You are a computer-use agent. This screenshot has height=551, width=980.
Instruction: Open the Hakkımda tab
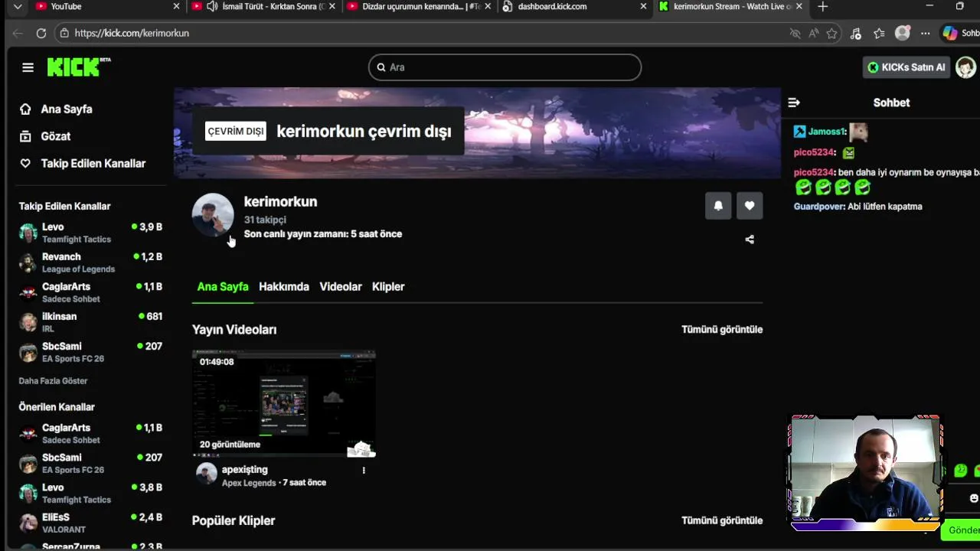coord(284,287)
